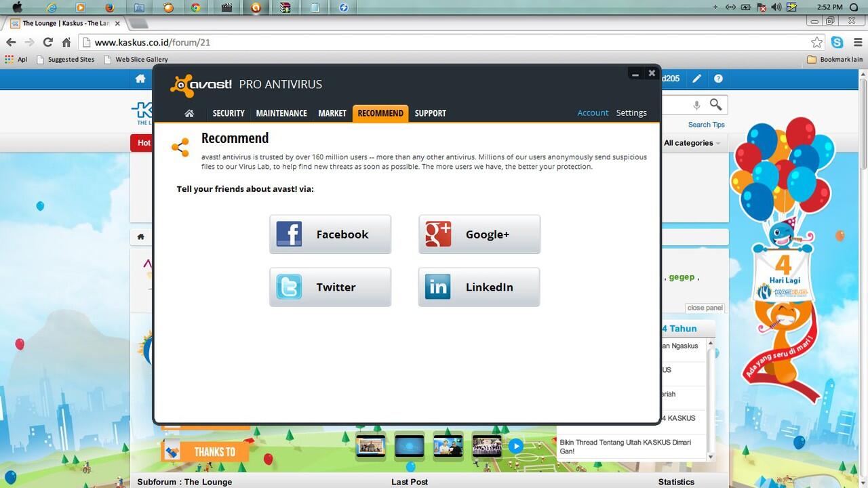Click the close panel button
Viewport: 868px width, 488px height.
(705, 308)
